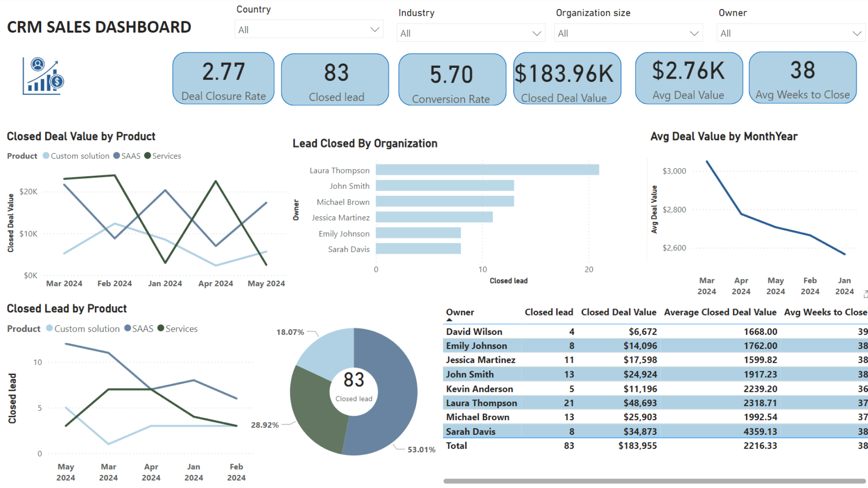This screenshot has width=868, height=488.
Task: Open the Country filter dropdown
Action: pos(309,29)
